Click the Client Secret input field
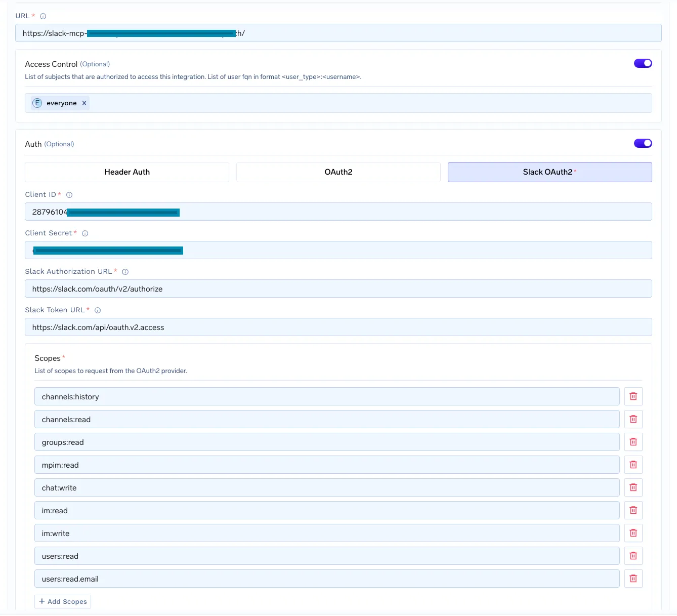 (x=338, y=250)
